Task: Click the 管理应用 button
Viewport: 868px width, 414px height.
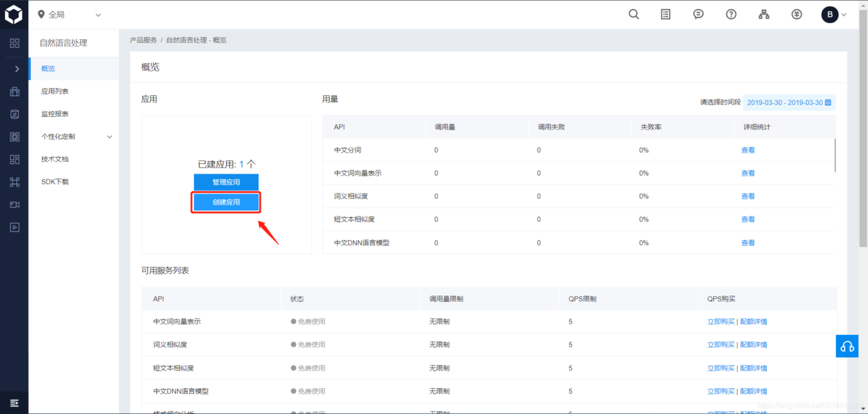Action: (x=226, y=182)
